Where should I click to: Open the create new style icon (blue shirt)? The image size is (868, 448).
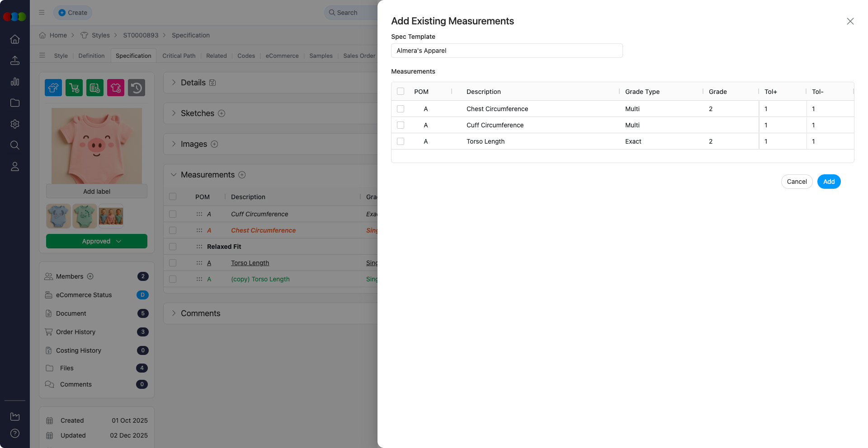53,87
